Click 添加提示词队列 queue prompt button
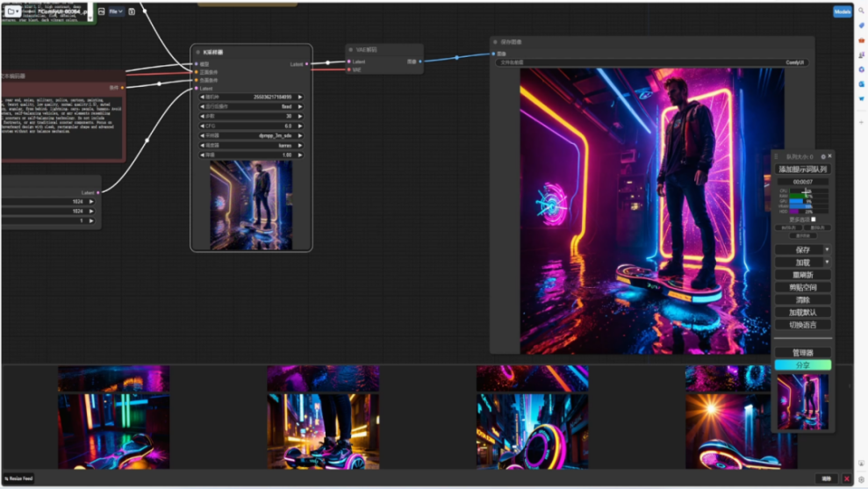Viewport: 868px width, 489px height. point(803,169)
